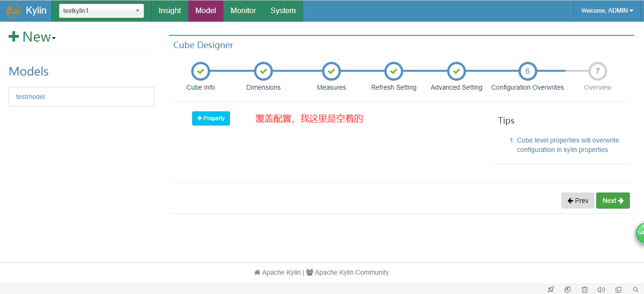644x294 pixels.
Task: Toggle the sound icon in status bar
Action: [x=602, y=289]
